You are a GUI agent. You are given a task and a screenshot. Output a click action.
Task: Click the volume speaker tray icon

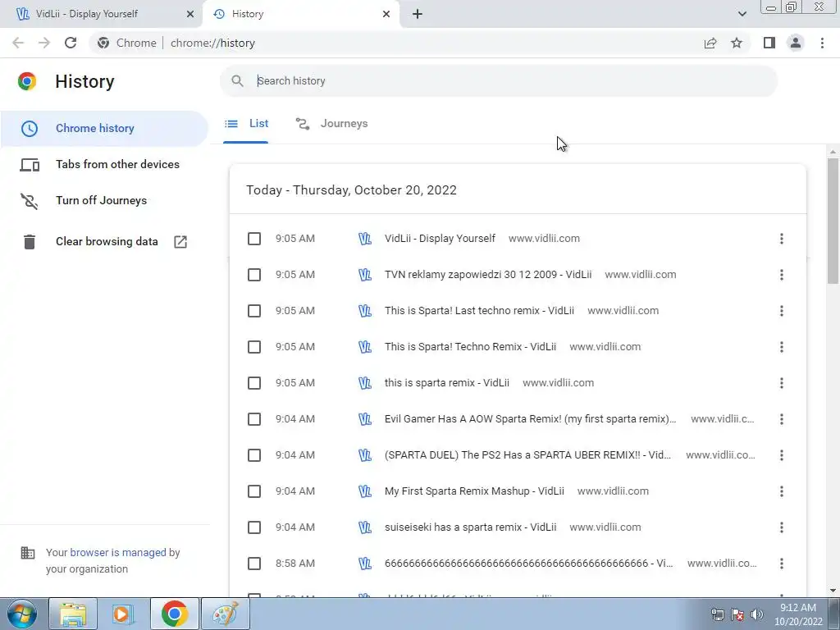tap(757, 614)
